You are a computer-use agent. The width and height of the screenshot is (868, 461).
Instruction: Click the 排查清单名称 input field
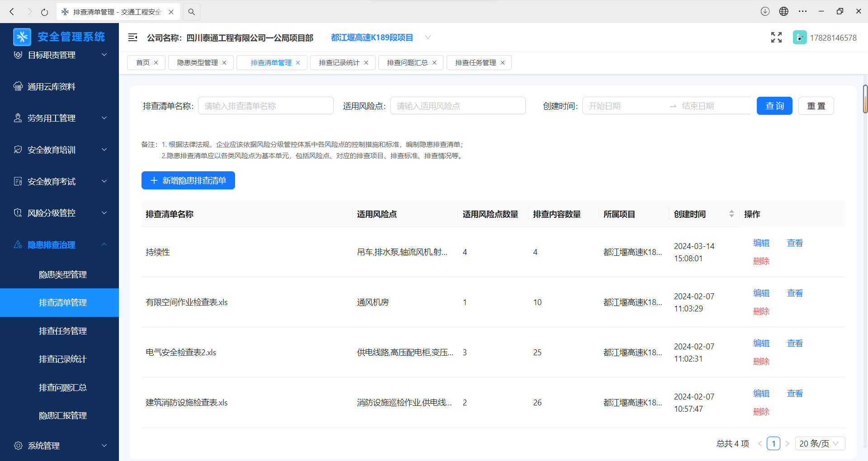tap(266, 105)
